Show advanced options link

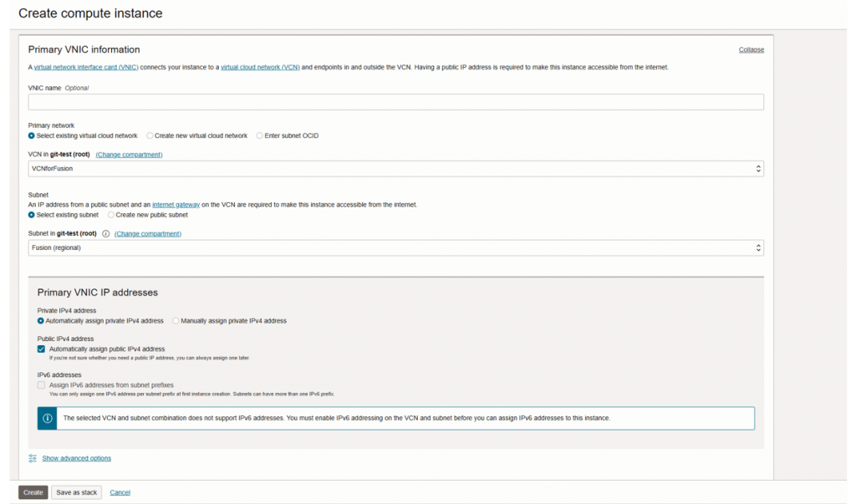pyautogui.click(x=76, y=458)
